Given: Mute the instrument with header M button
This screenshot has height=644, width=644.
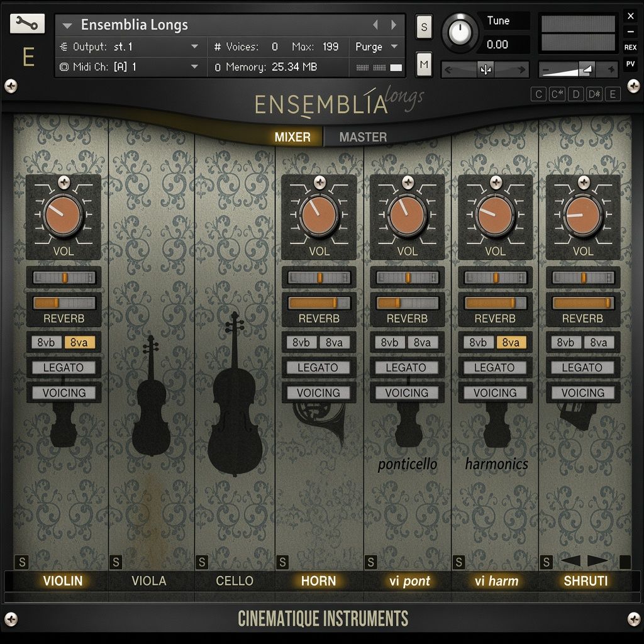Looking at the screenshot, I should 424,65.
